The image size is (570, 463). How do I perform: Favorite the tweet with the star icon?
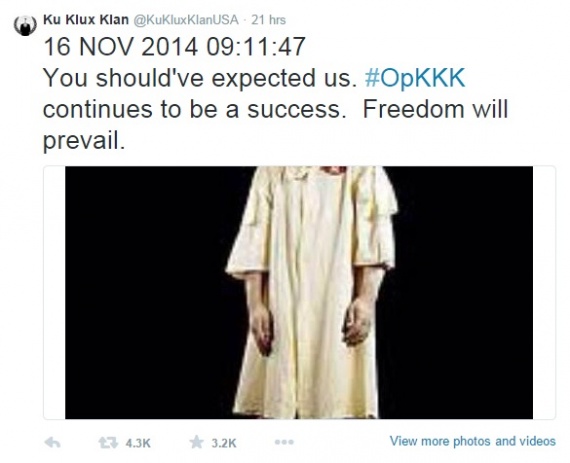coord(196,442)
